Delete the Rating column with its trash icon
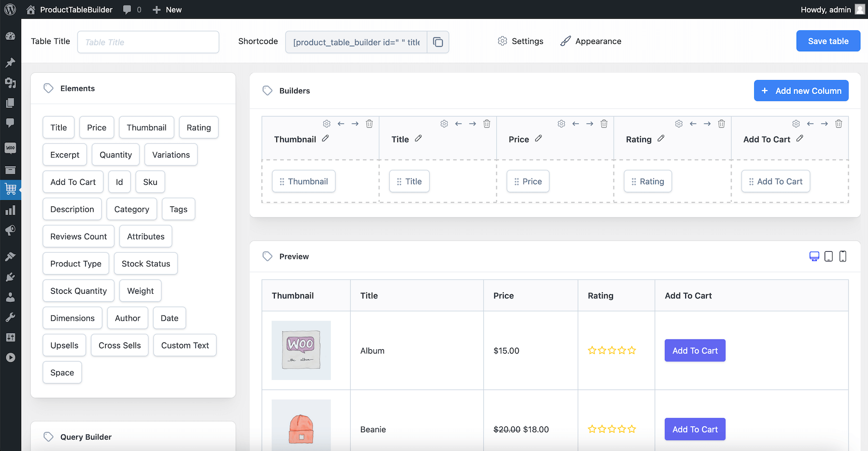 (x=721, y=123)
